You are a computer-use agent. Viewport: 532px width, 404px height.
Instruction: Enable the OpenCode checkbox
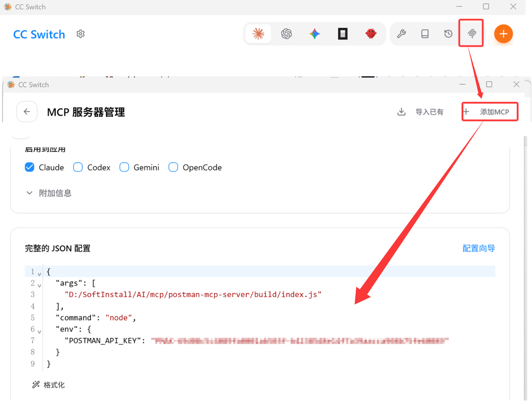coord(173,167)
